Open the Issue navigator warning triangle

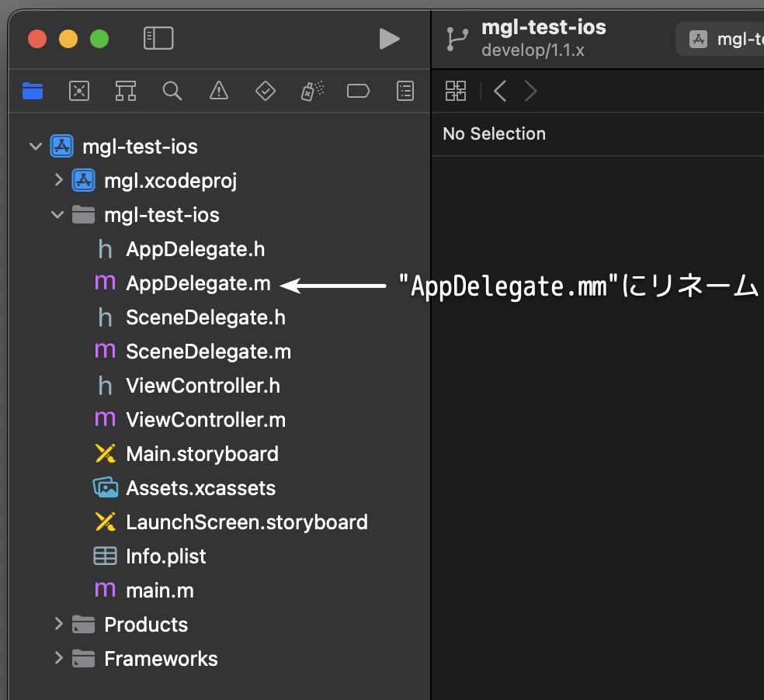[219, 91]
